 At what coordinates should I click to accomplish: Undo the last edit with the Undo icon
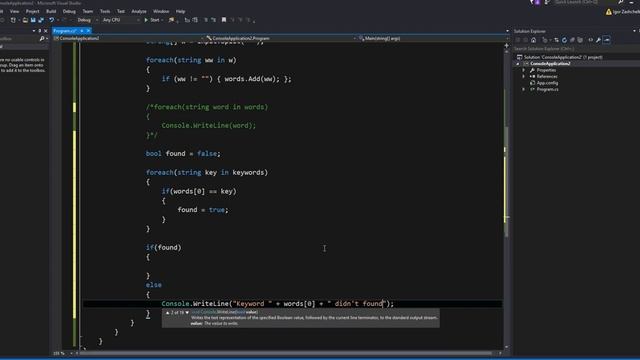51,20
